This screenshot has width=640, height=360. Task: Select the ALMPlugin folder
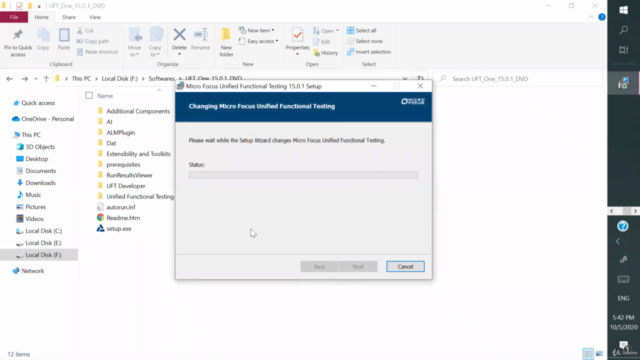click(120, 133)
